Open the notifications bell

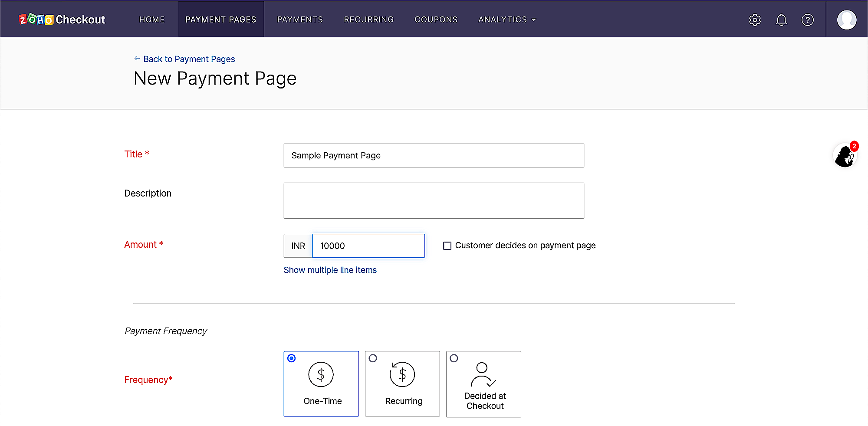(781, 20)
